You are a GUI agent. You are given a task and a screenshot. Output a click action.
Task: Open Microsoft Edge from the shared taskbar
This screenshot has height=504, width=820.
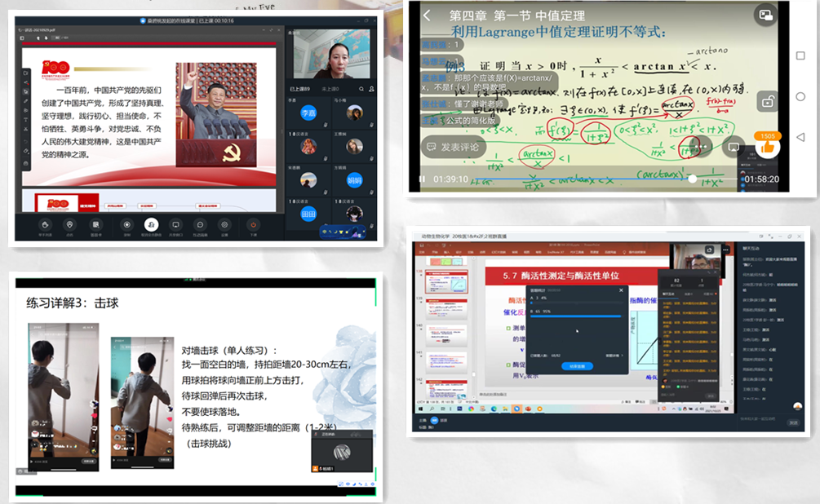494,409
